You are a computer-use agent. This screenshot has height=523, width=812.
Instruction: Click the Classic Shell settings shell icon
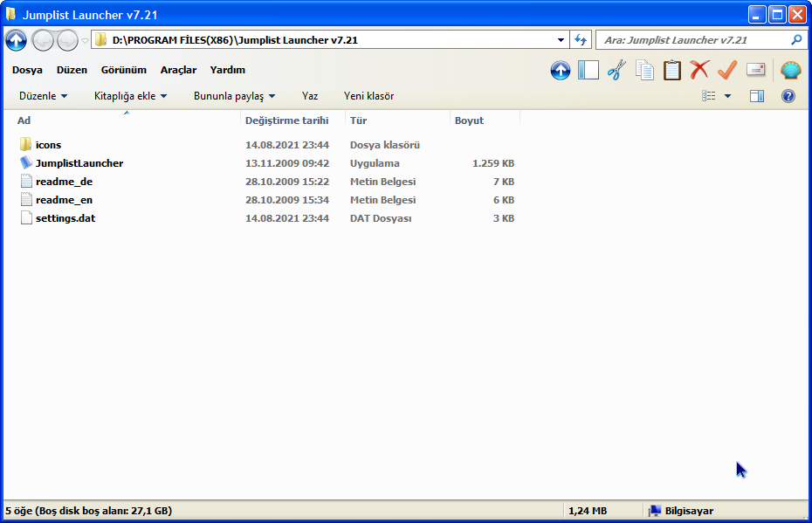coord(791,70)
